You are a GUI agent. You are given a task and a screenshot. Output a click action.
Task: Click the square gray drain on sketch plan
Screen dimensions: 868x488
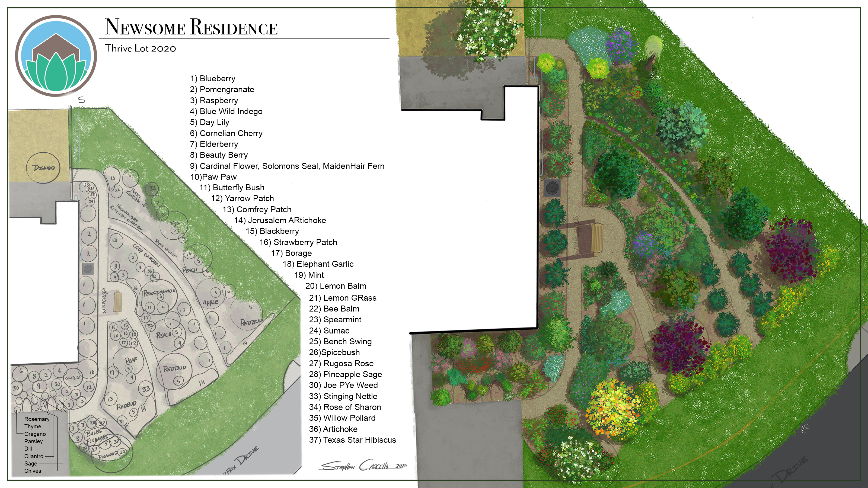tap(88, 269)
